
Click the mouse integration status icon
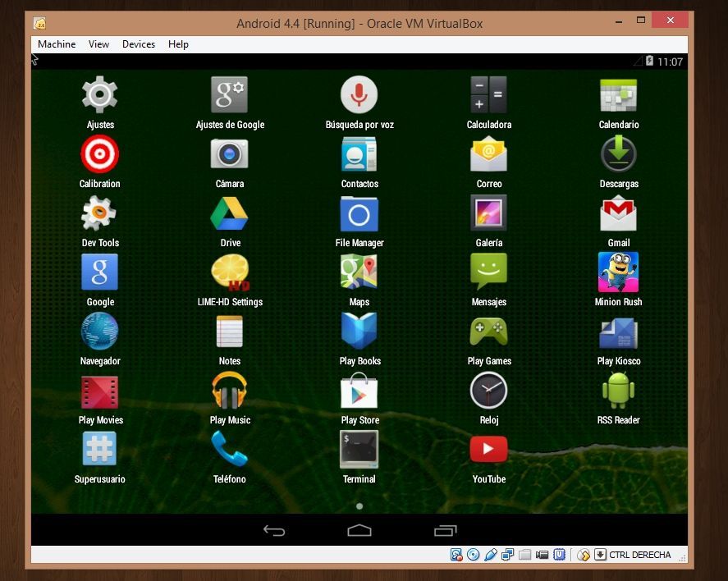584,555
